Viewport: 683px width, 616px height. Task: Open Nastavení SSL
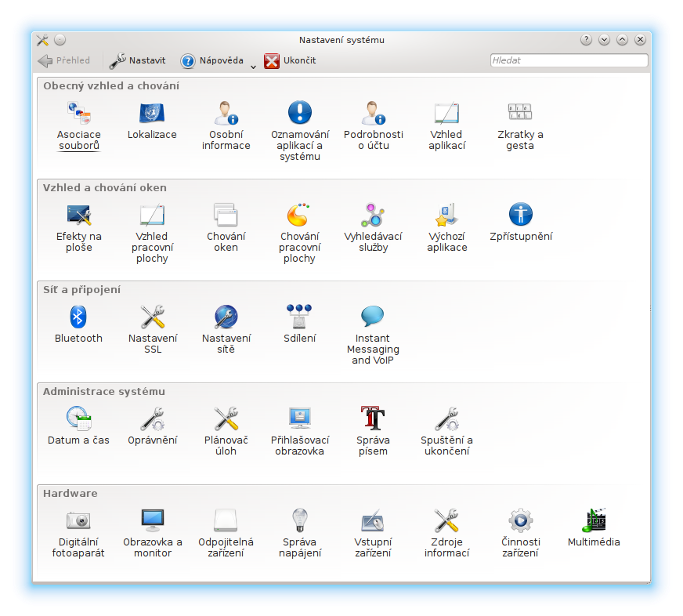pos(153,330)
